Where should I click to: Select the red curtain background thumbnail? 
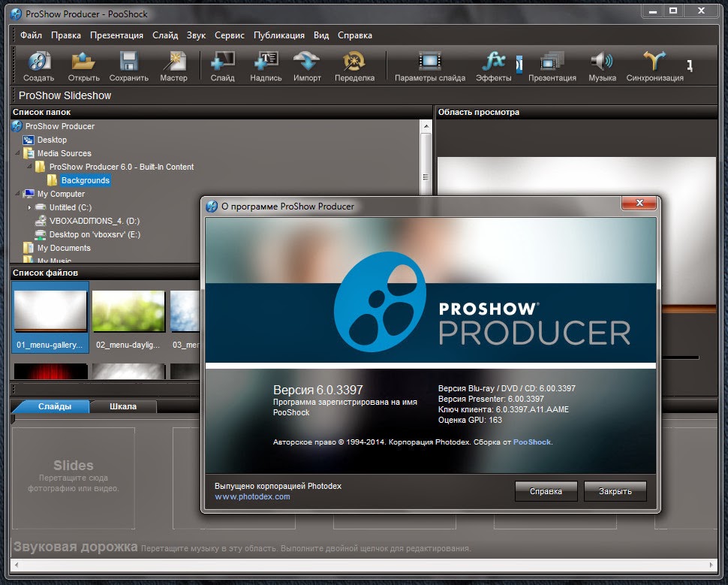(50, 371)
